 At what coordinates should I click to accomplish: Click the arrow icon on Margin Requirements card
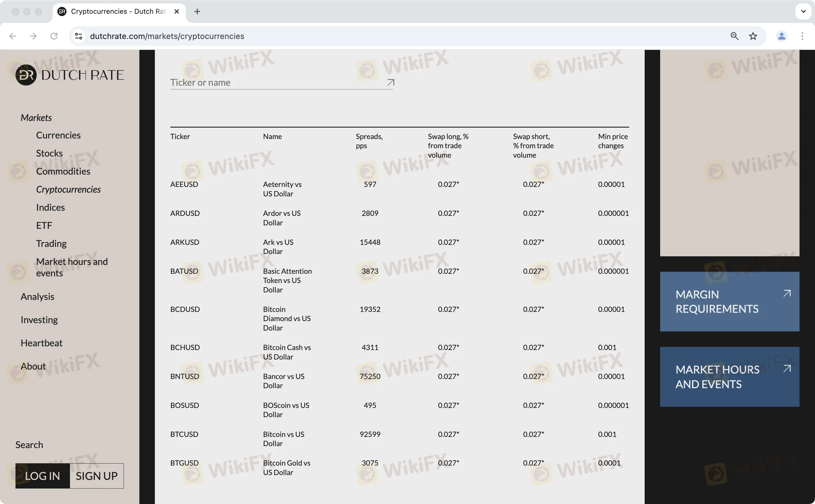pyautogui.click(x=787, y=293)
